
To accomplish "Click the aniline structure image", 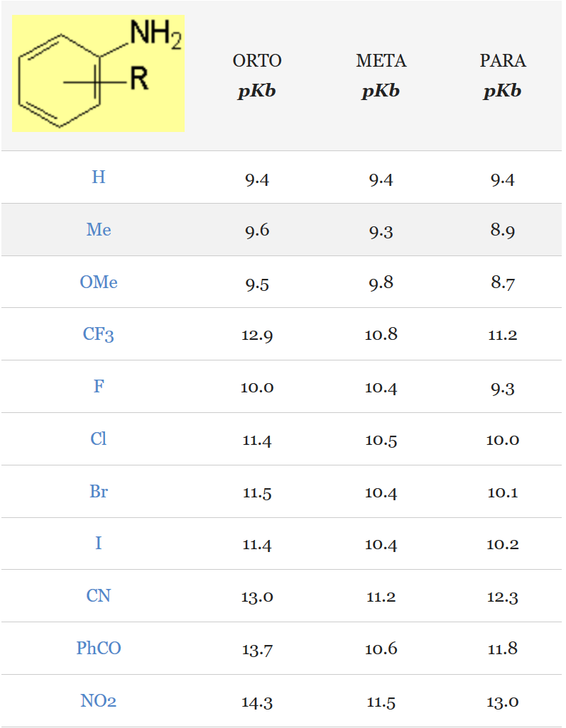I will (98, 73).
